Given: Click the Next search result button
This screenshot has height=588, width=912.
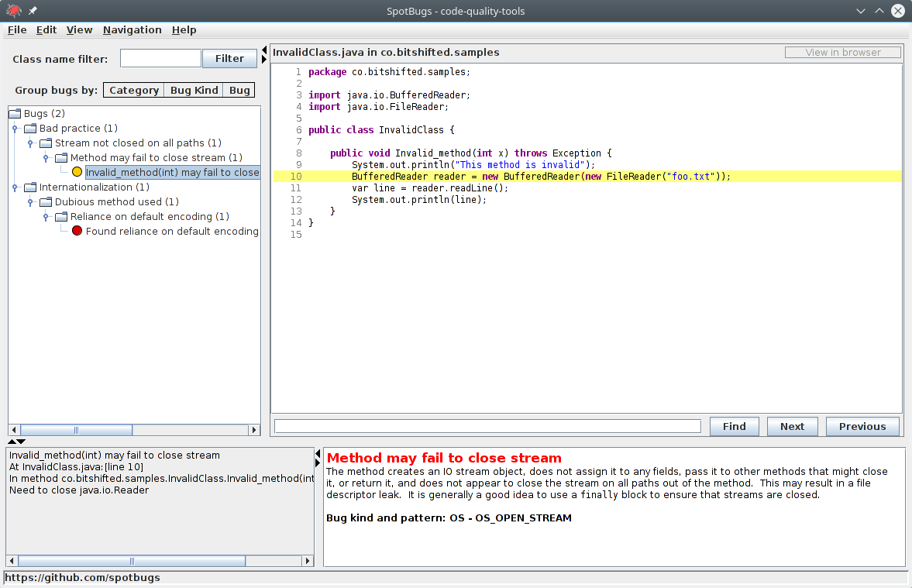Looking at the screenshot, I should pyautogui.click(x=792, y=426).
